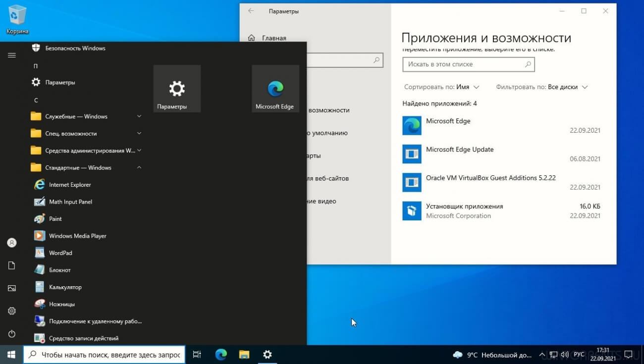Select Microsoft Edge in the apps list
Screen dimensions: 644x364
click(x=501, y=126)
